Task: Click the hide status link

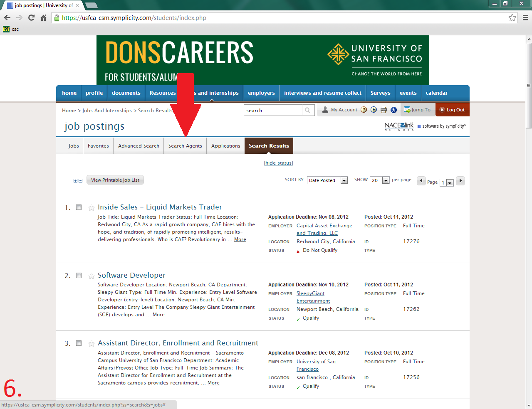Action: pos(278,163)
